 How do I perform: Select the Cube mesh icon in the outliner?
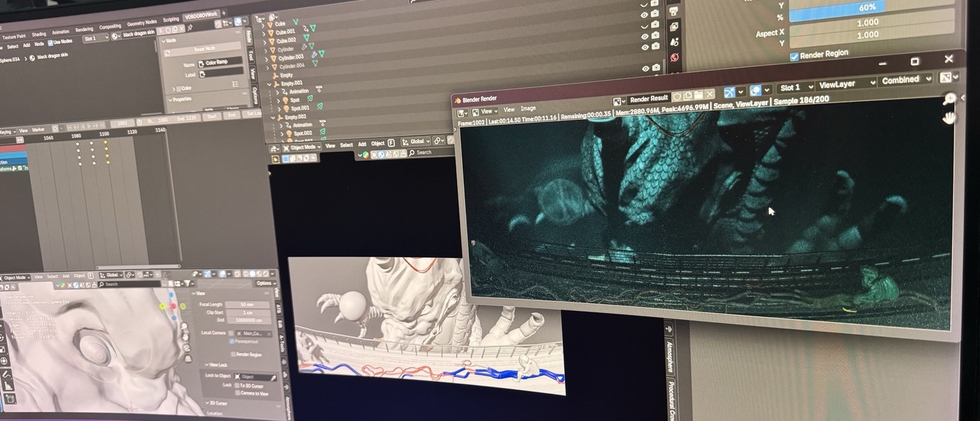[270, 24]
